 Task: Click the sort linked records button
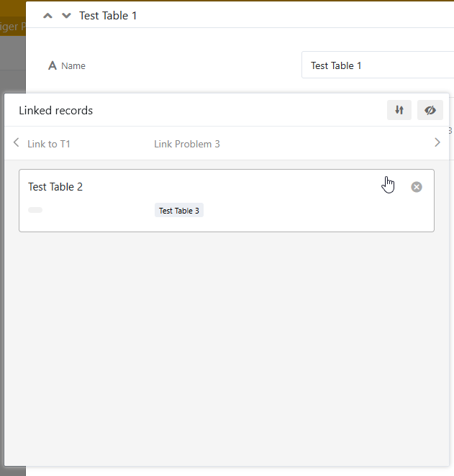tap(399, 110)
